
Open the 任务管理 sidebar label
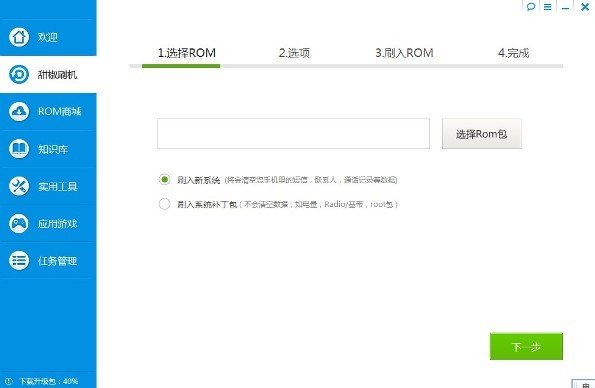(x=57, y=260)
